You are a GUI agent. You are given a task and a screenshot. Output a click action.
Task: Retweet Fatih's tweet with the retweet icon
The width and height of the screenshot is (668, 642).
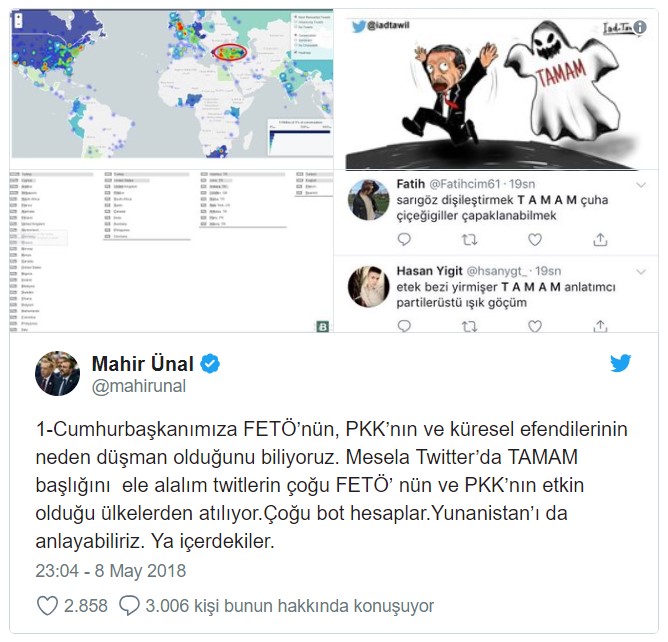[469, 240]
